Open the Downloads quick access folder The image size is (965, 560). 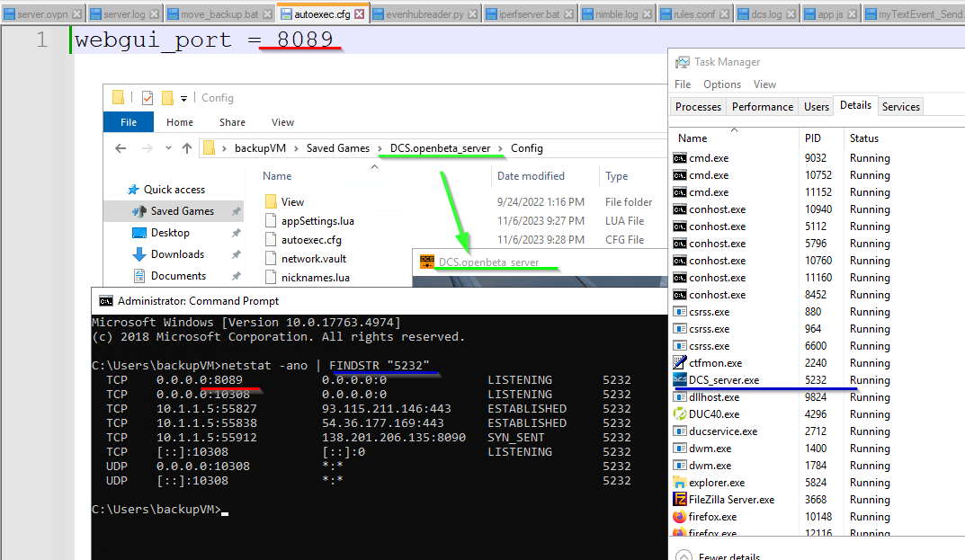tap(177, 254)
